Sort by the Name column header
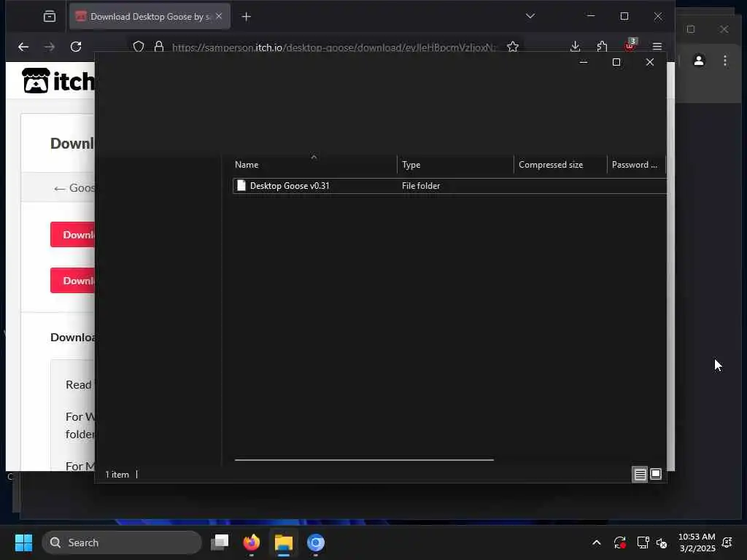Viewport: 747px width, 560px height. tap(314, 165)
